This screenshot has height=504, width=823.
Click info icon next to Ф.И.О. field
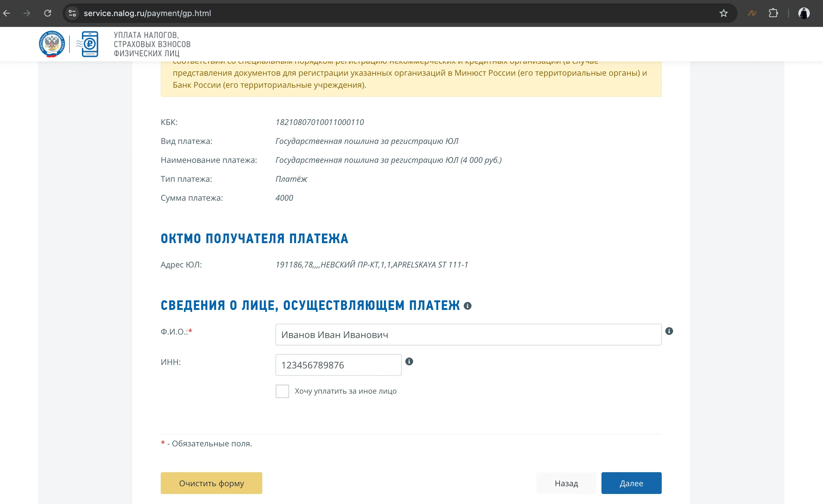(x=670, y=331)
